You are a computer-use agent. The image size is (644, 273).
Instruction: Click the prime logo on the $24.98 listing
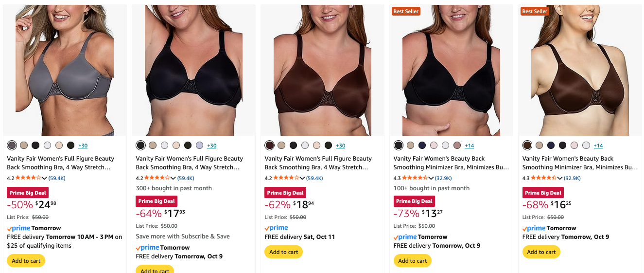point(18,228)
